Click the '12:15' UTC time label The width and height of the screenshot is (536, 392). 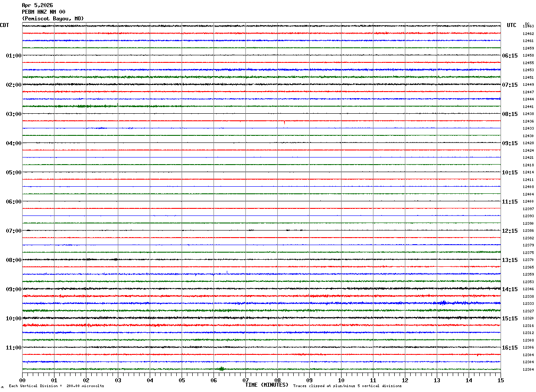pos(510,231)
